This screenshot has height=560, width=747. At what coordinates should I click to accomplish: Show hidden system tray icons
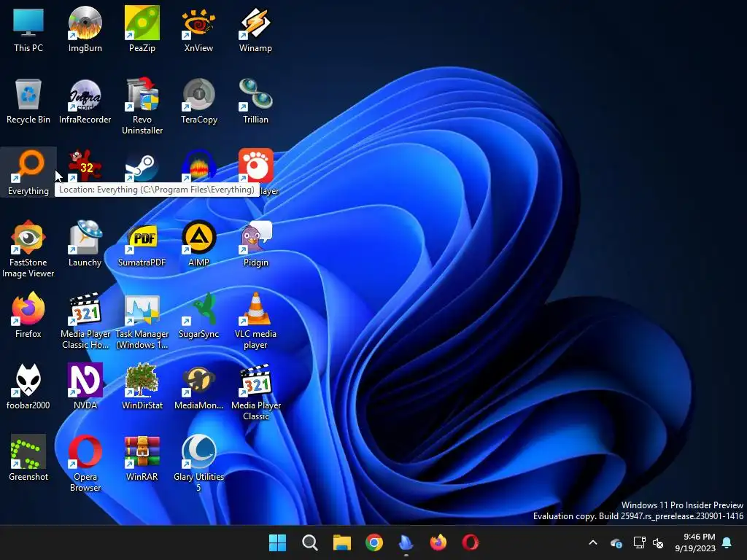(x=593, y=542)
